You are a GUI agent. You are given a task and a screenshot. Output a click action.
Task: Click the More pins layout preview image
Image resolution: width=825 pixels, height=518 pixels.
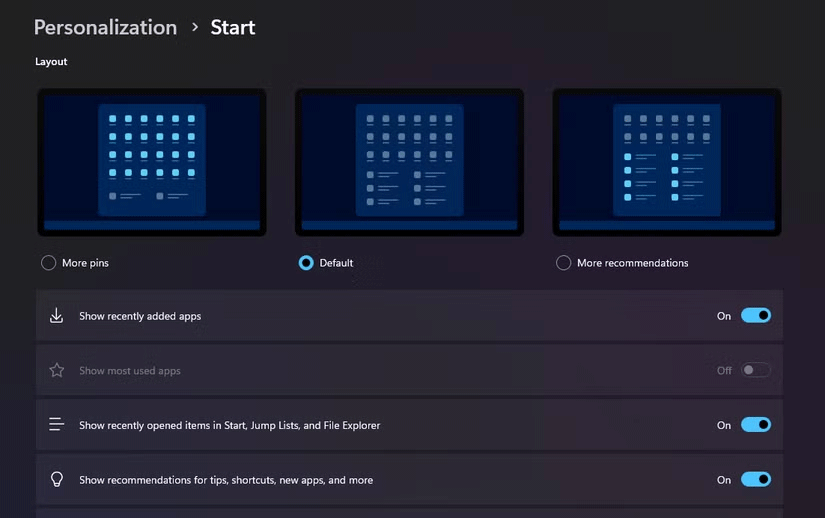152,162
